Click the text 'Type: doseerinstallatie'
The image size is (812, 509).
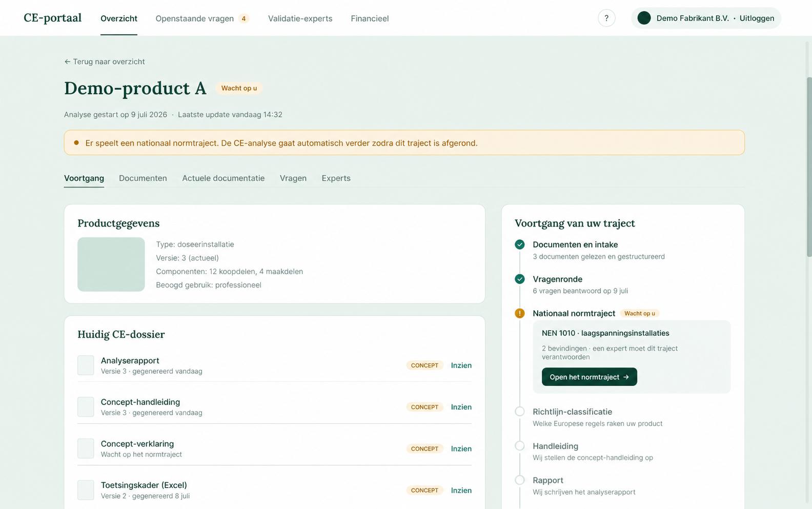coord(195,245)
